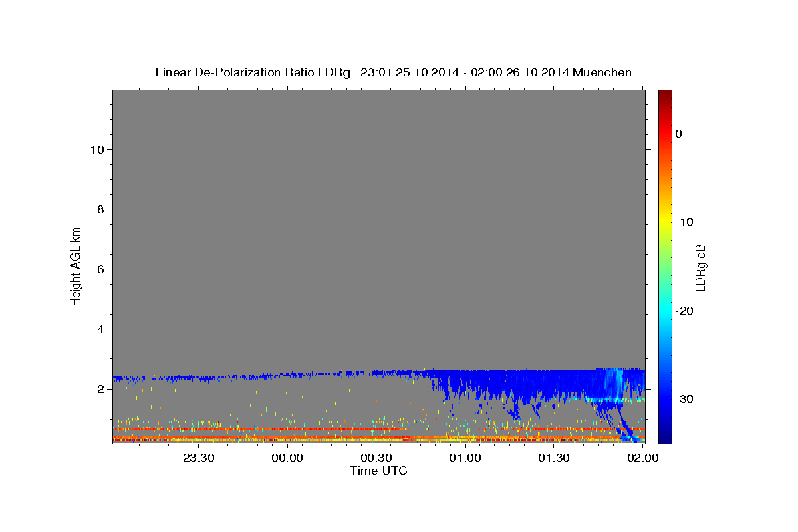This screenshot has height=532, width=798.
Task: Click the colorbar value -30
Action: point(685,399)
